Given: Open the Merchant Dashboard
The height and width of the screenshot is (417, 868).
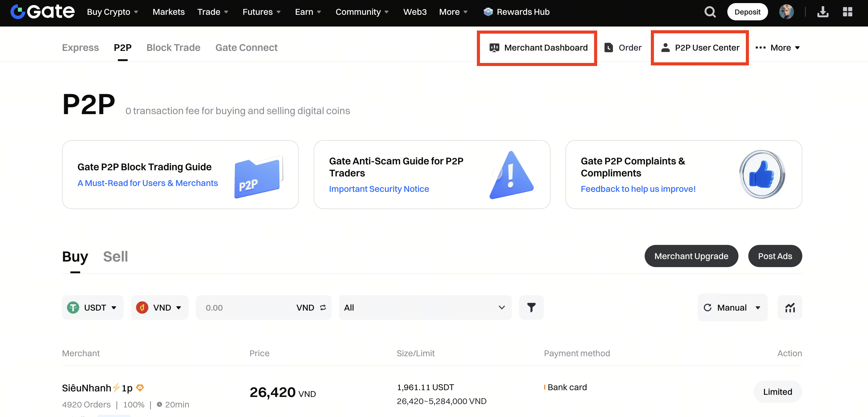Looking at the screenshot, I should pyautogui.click(x=538, y=48).
